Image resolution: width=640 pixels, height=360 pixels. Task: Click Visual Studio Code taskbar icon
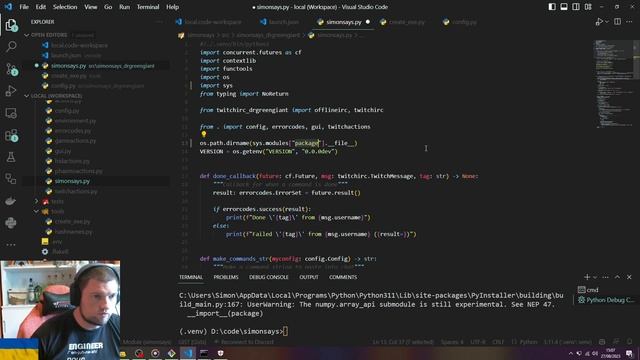pos(188,353)
